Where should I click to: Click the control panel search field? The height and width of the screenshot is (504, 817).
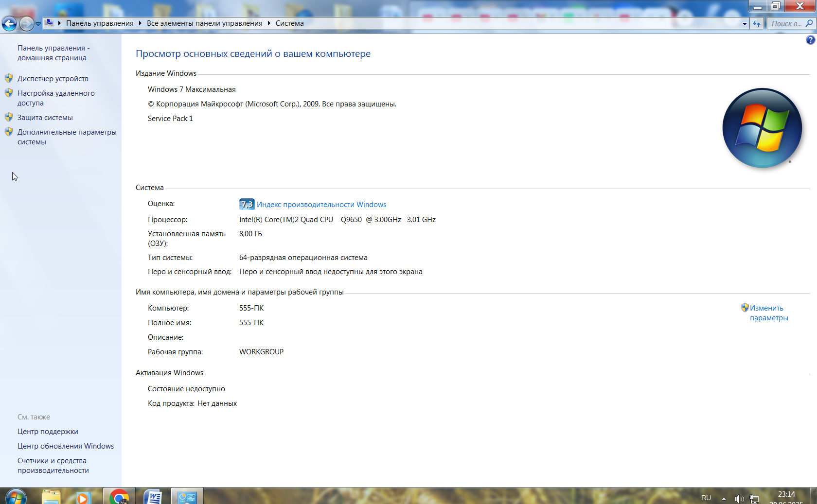click(x=786, y=23)
